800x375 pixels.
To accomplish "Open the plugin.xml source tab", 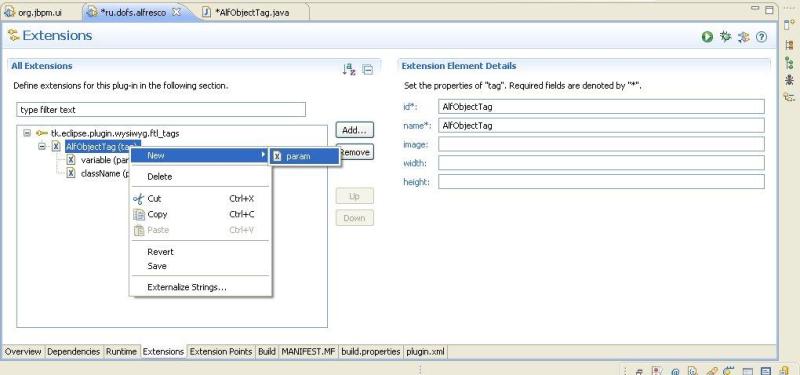I will [426, 352].
